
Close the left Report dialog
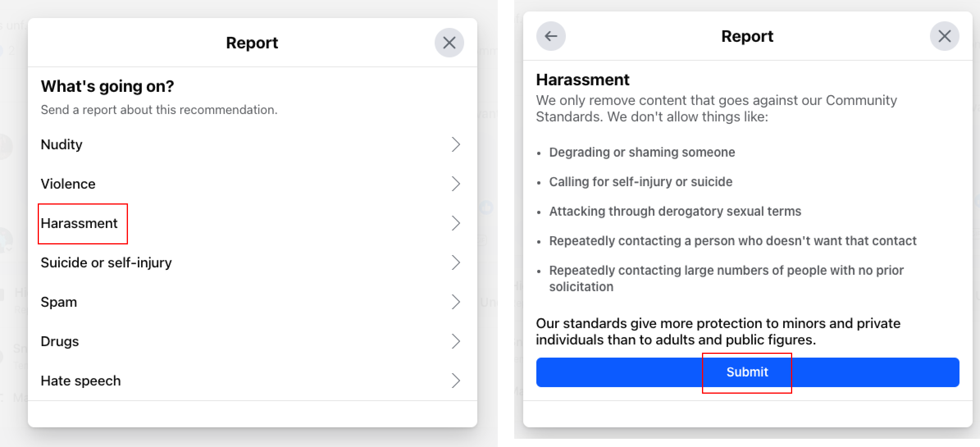[449, 43]
